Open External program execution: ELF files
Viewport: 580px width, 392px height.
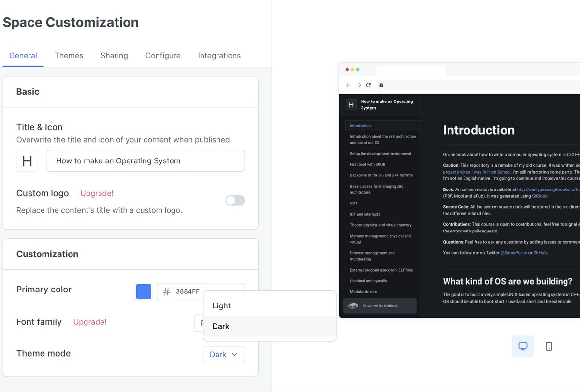pyautogui.click(x=381, y=270)
